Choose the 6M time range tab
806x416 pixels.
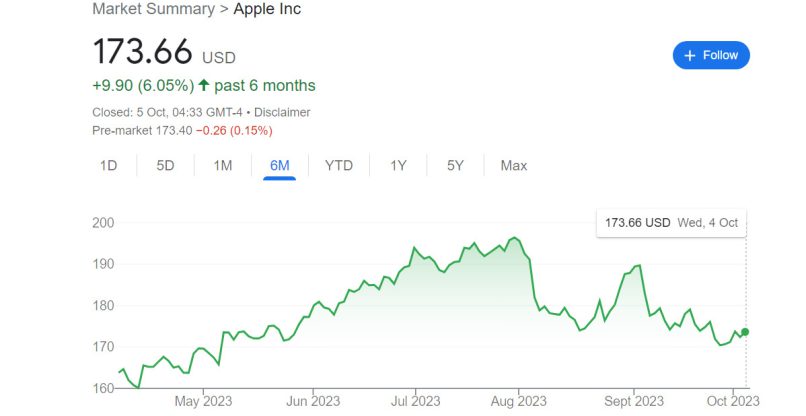tap(280, 165)
